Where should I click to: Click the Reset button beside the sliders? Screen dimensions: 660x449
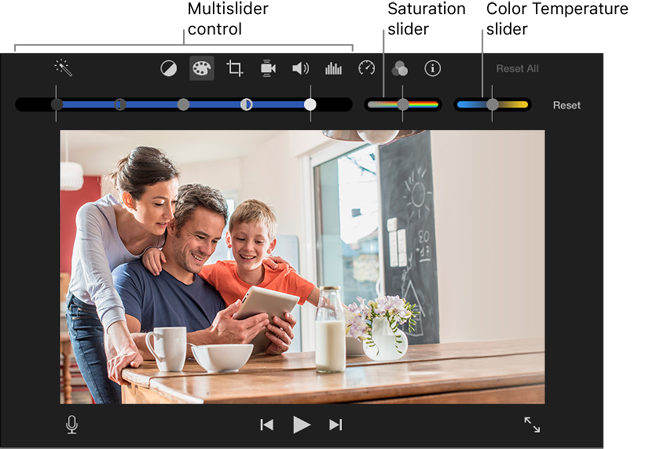pyautogui.click(x=566, y=105)
